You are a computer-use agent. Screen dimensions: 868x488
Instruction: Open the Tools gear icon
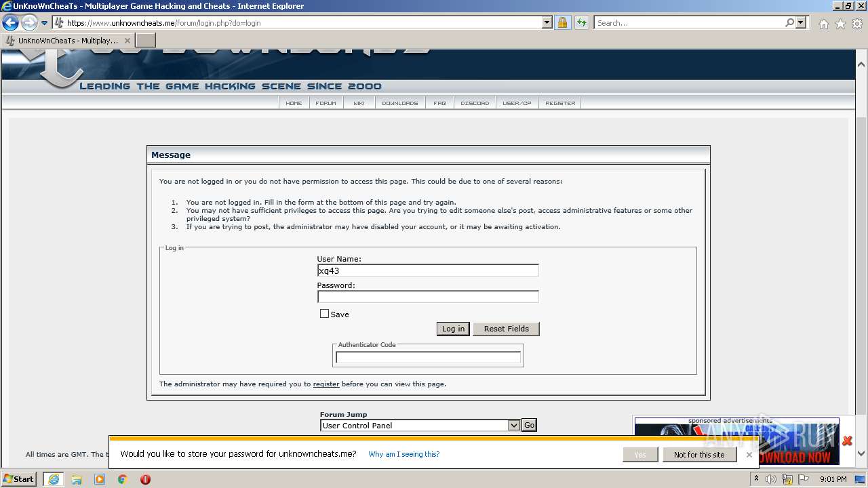[857, 23]
